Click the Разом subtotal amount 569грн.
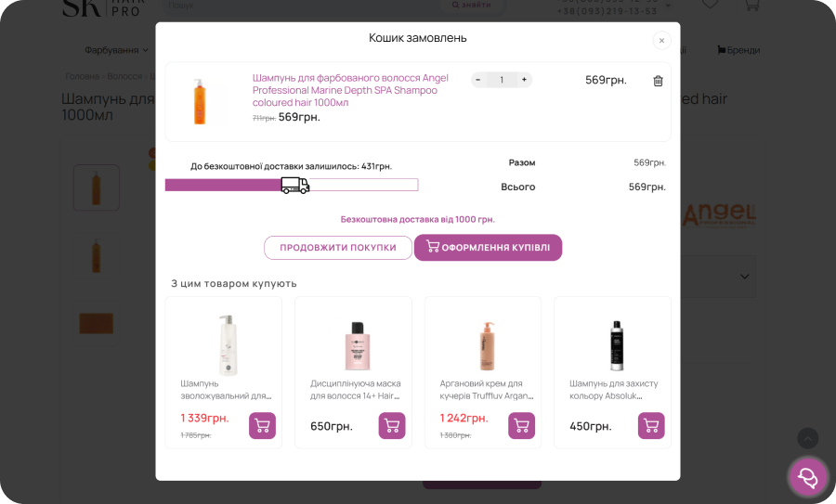Screen dimensions: 836x504 tap(649, 162)
